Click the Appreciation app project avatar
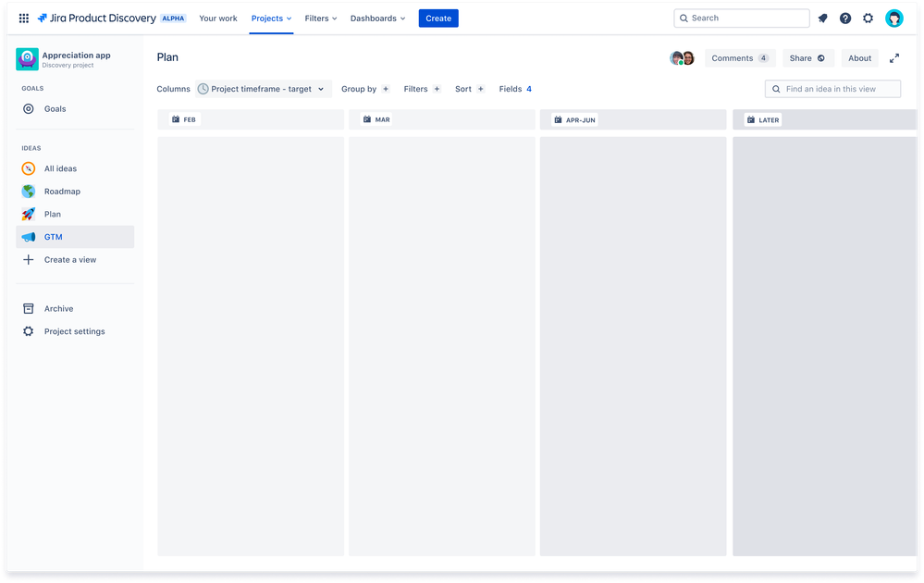 [27, 59]
